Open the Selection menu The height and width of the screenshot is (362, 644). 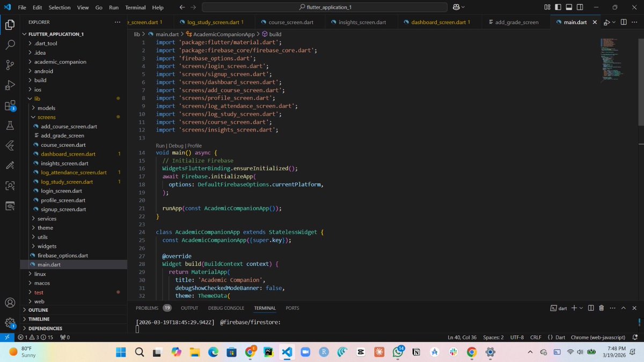[x=59, y=8]
